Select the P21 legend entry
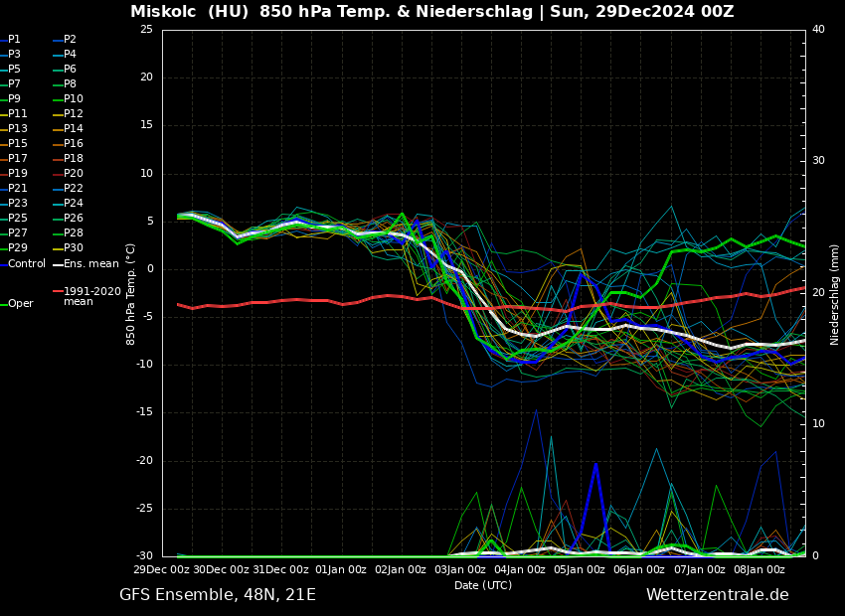845x616 pixels. coord(18,189)
